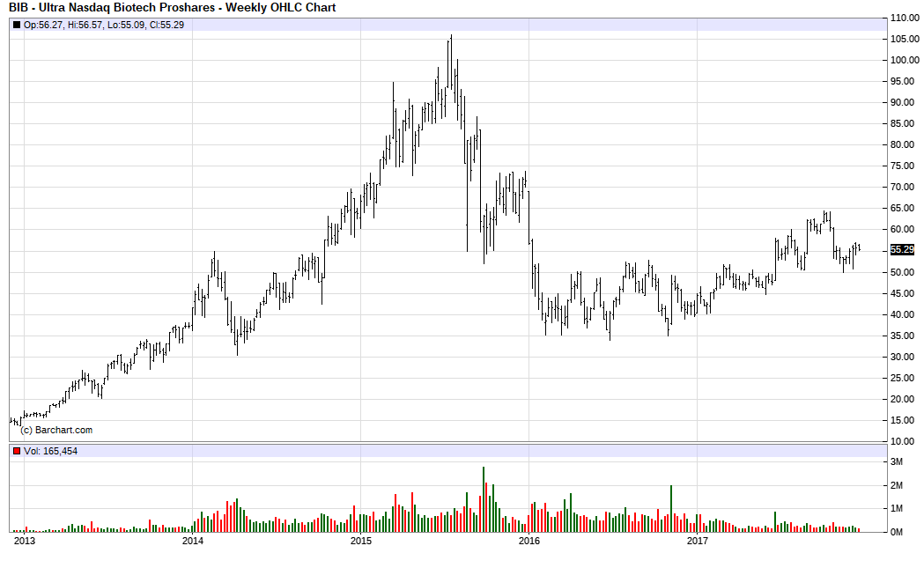Viewport: 924px width, 568px height.
Task: Click the 20.00 price axis label
Action: [x=902, y=400]
